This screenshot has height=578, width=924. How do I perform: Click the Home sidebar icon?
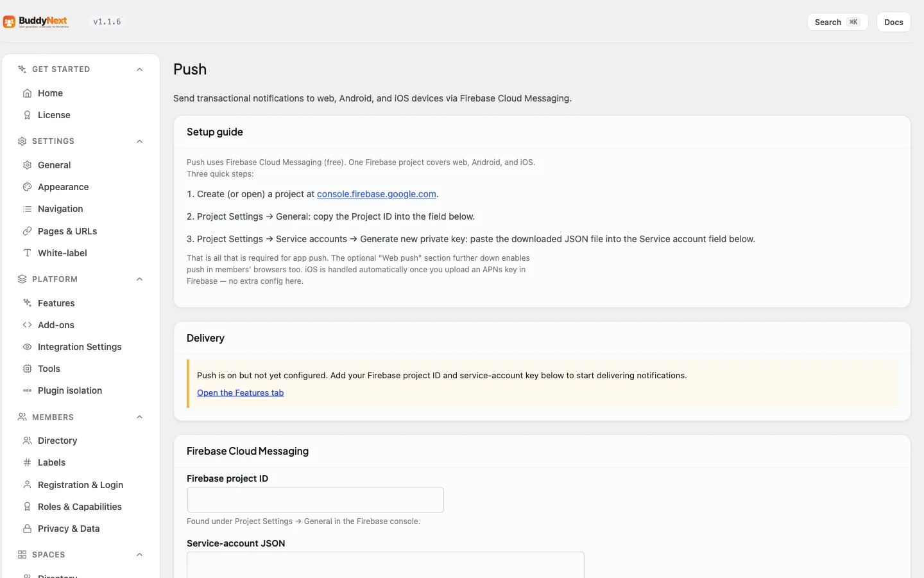(27, 93)
